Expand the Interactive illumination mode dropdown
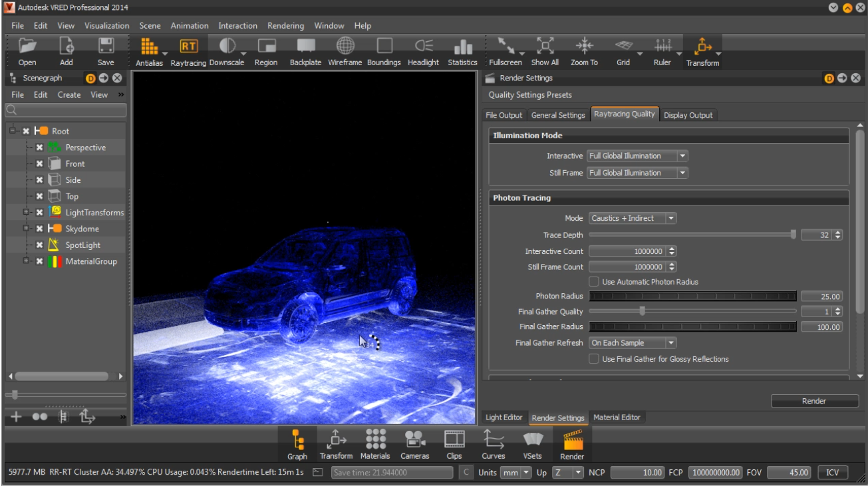Image resolution: width=868 pixels, height=486 pixels. click(x=637, y=156)
